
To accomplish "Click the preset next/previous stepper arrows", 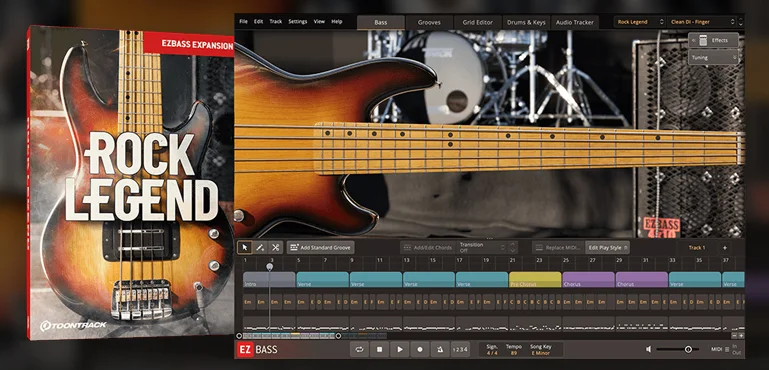I will coord(741,22).
